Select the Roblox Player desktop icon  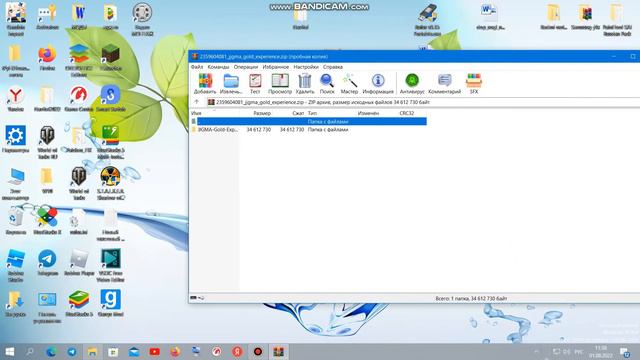[x=79, y=263]
